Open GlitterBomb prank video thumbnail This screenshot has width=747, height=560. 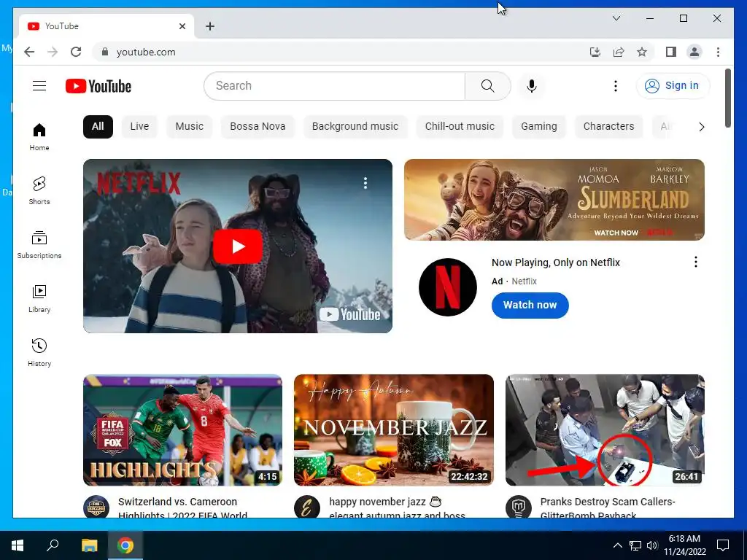pyautogui.click(x=605, y=430)
